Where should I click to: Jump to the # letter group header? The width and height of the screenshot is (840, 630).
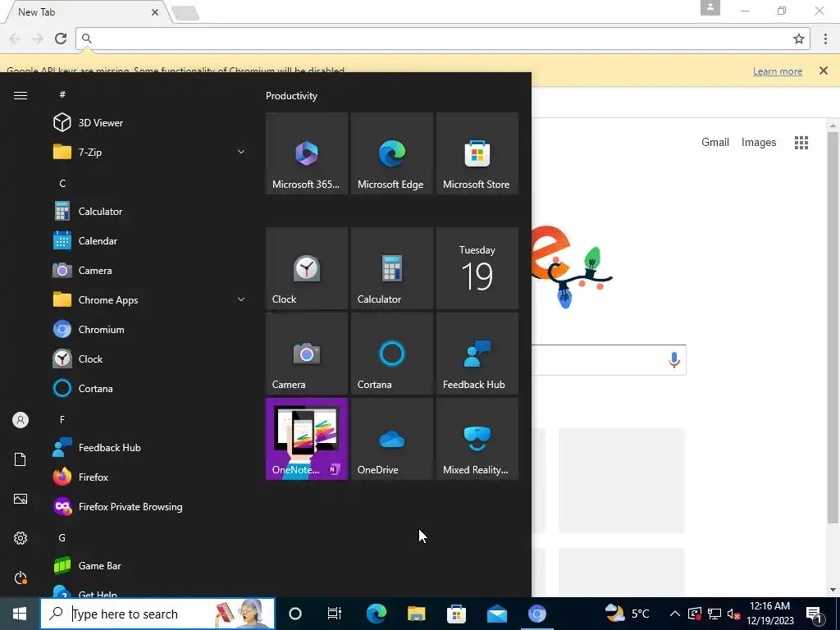[62, 94]
